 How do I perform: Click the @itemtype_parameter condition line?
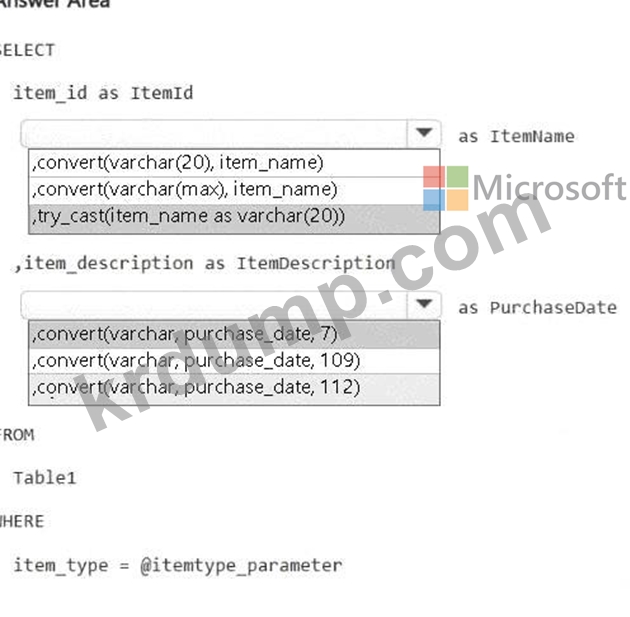point(178,566)
